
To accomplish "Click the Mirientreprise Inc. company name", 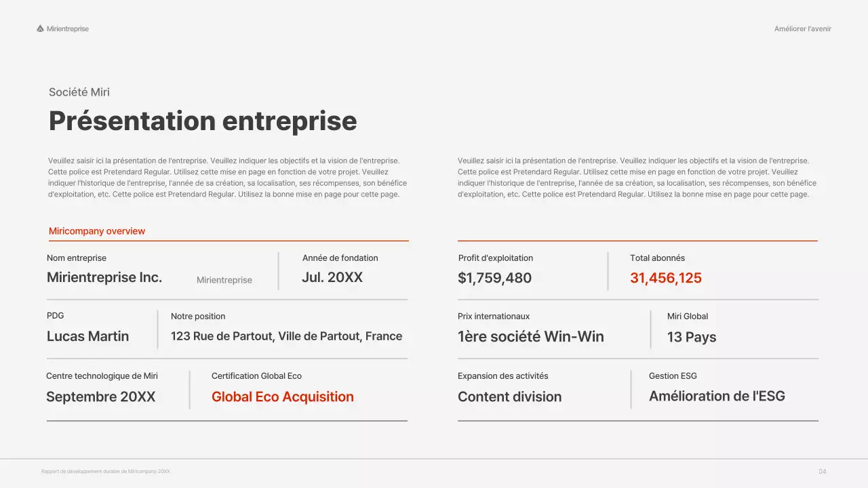I will pyautogui.click(x=104, y=277).
